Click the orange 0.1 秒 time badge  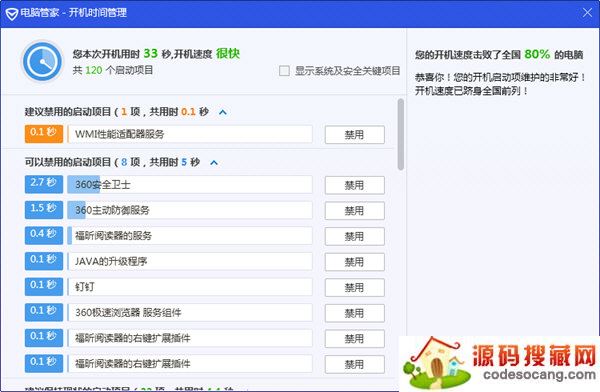[x=44, y=134]
